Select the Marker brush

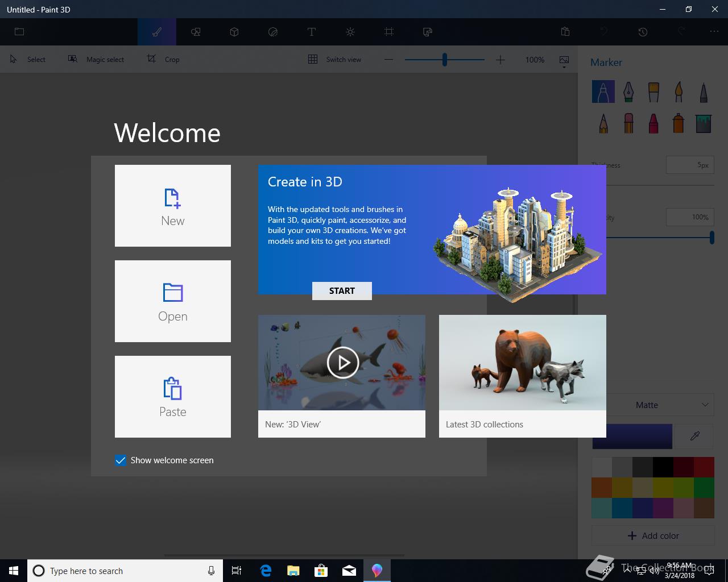pos(603,92)
